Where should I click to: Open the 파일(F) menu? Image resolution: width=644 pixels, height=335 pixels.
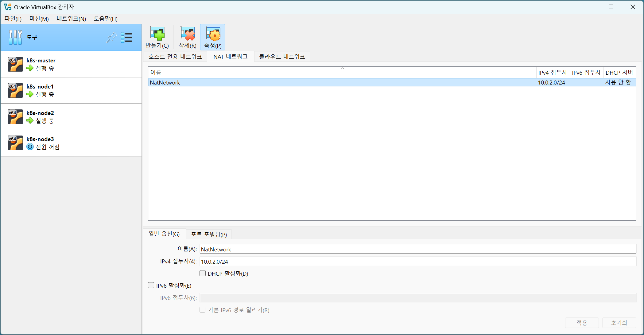(x=13, y=19)
